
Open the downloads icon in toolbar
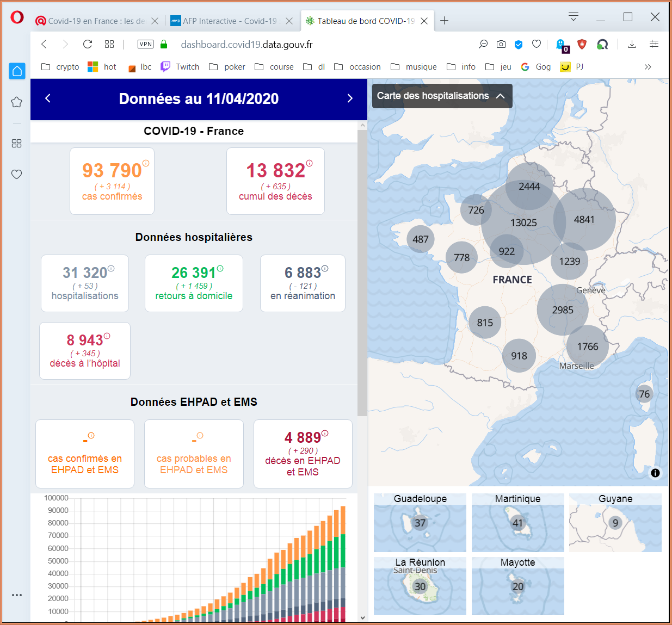(x=632, y=44)
